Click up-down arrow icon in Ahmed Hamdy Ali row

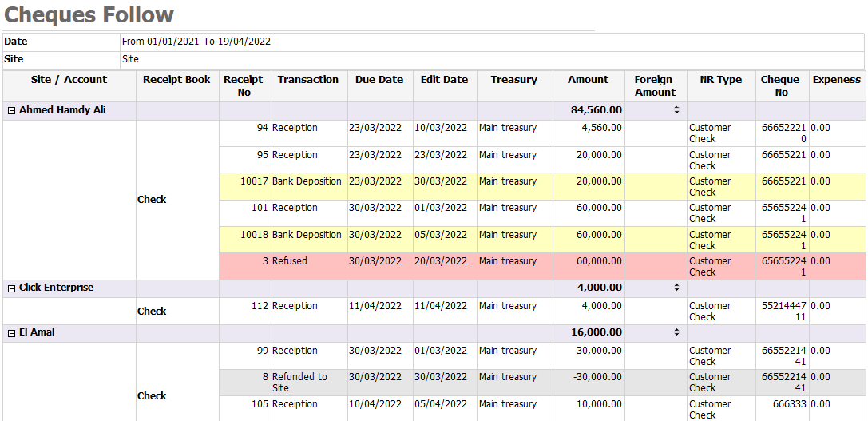click(676, 110)
